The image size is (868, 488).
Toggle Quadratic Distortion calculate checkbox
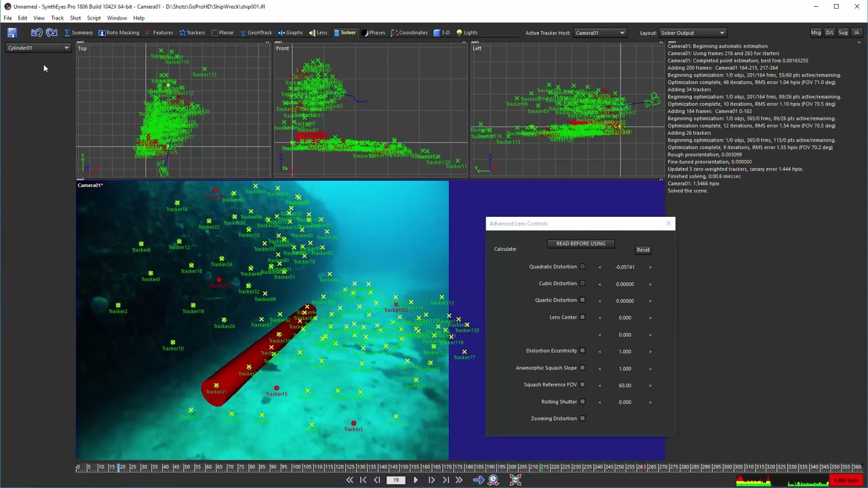tap(582, 266)
